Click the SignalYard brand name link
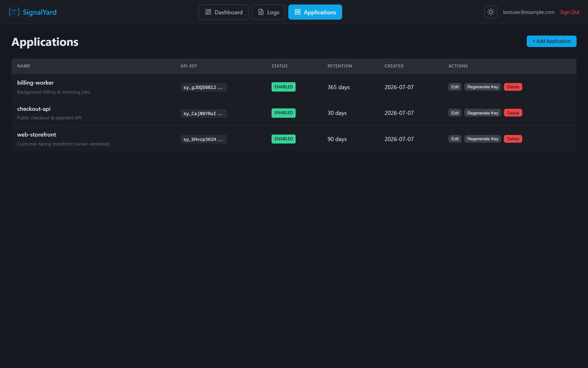Viewport: 588px width, 368px height. (x=40, y=12)
